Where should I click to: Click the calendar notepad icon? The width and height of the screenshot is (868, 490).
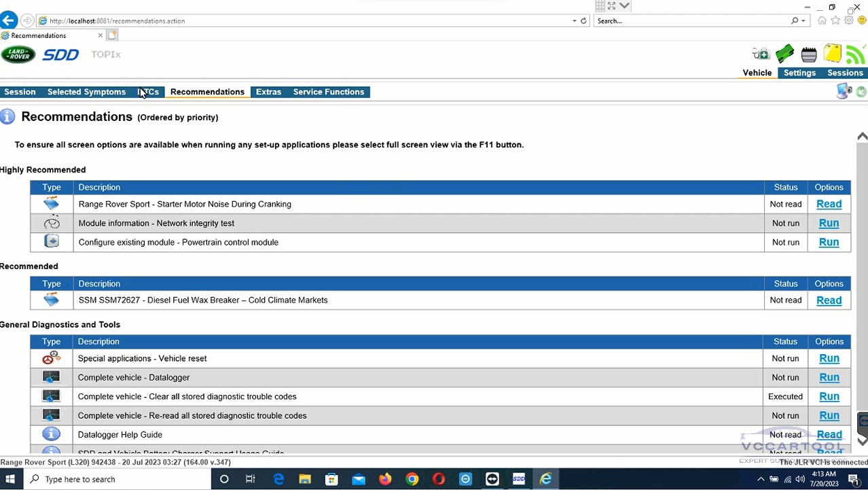808,54
